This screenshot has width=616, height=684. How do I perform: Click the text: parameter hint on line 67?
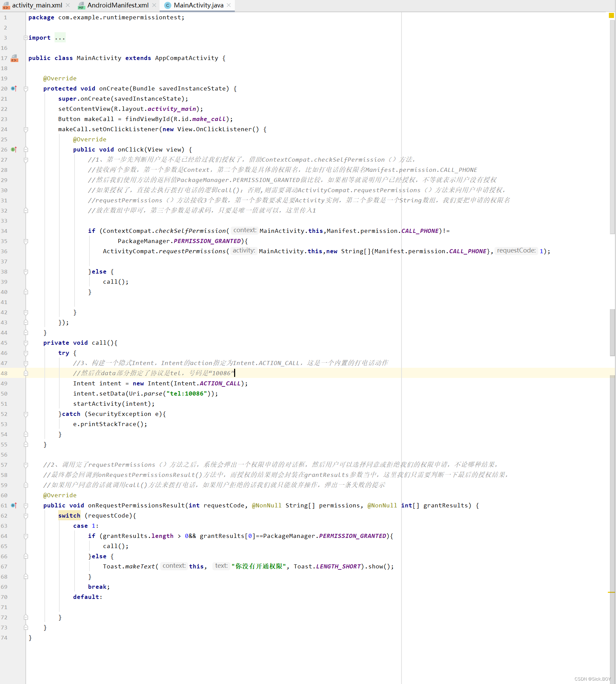(x=221, y=566)
